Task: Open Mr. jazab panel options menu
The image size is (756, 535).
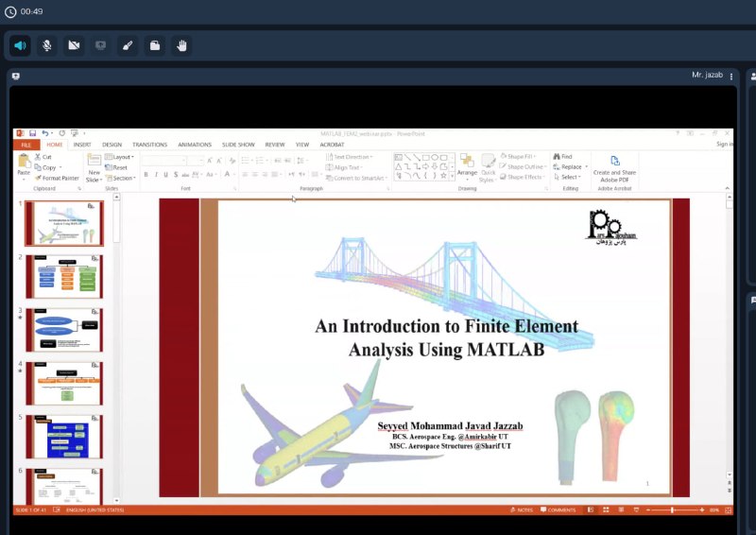Action: point(731,77)
